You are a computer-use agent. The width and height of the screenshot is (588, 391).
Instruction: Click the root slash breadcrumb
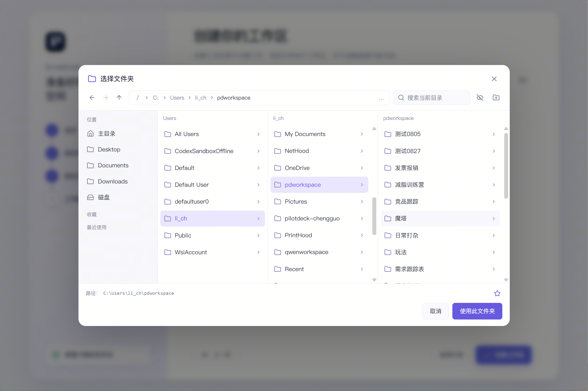[137, 98]
